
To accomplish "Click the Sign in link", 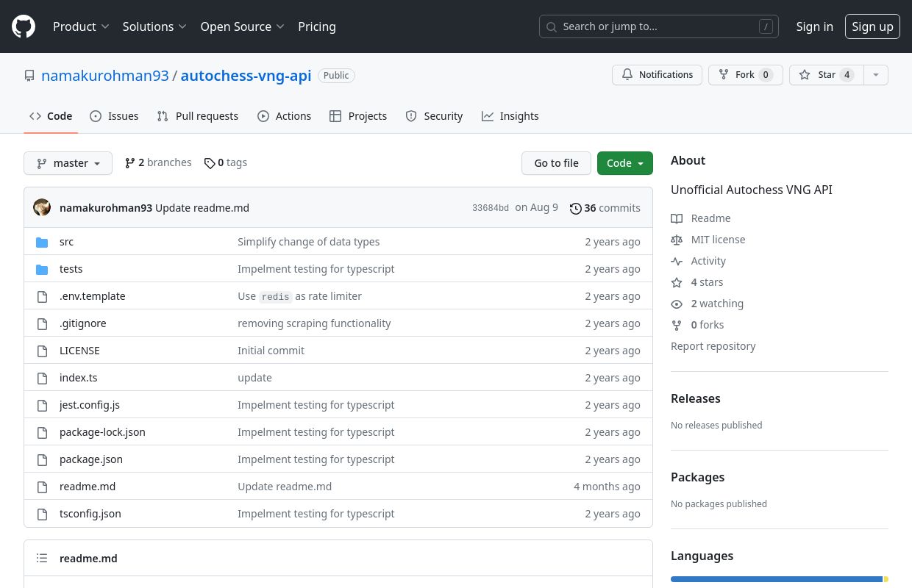I will pos(815,26).
